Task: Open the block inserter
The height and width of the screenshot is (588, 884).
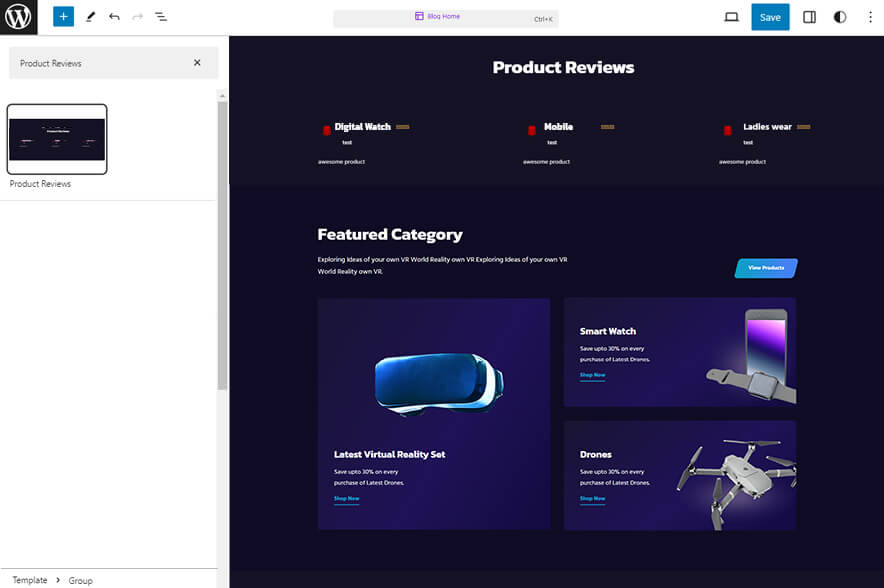Action: tap(62, 16)
